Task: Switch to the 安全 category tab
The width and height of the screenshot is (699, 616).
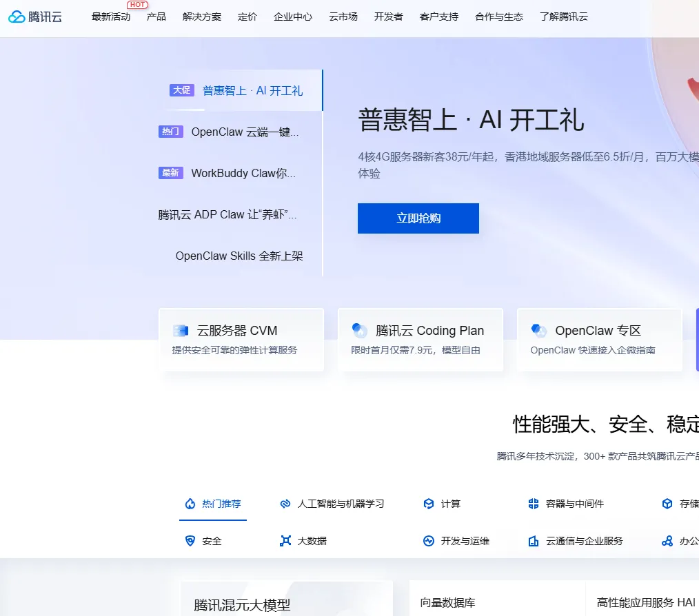Action: (203, 541)
